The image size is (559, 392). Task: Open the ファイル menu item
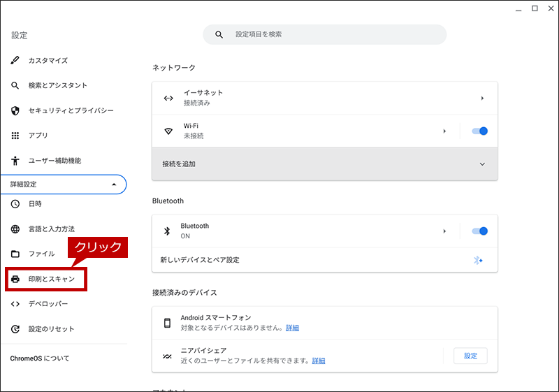41,254
